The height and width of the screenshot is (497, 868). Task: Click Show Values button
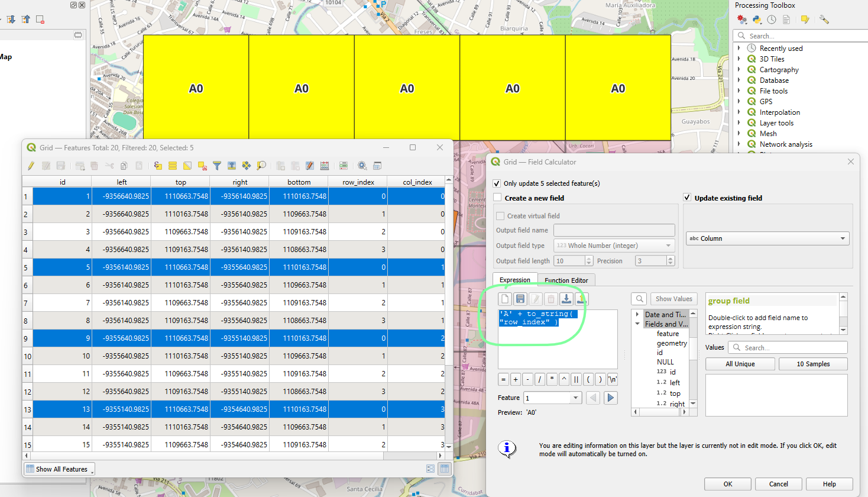674,299
